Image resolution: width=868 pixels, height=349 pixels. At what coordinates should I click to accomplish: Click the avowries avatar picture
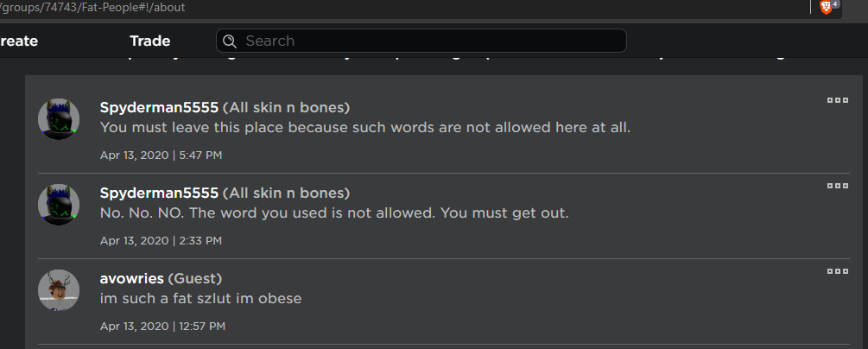pos(59,290)
